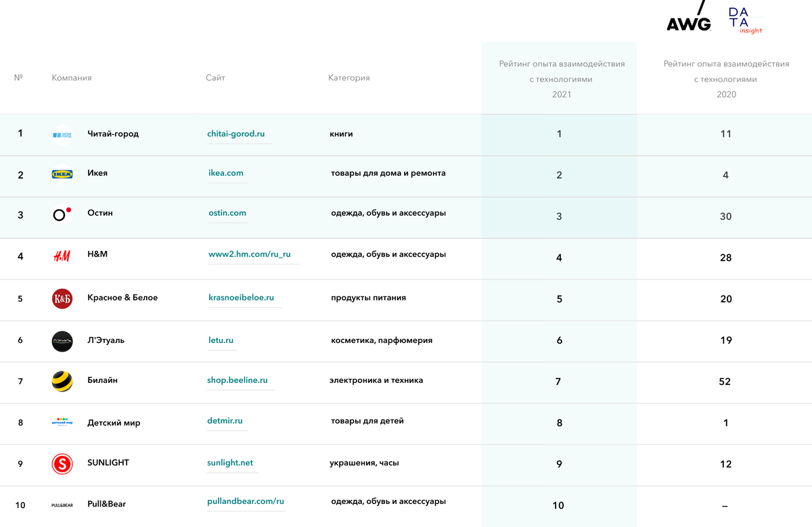
Task: Click the 2020 rating value for Билайн
Action: point(725,382)
